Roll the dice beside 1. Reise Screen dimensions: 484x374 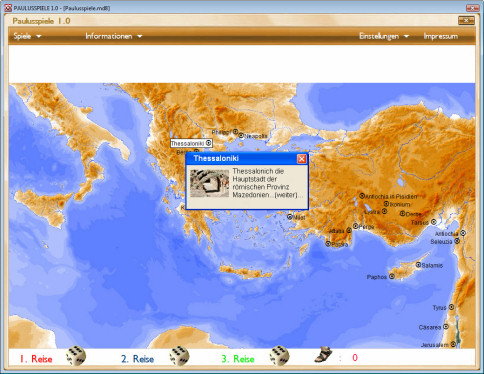tap(76, 356)
